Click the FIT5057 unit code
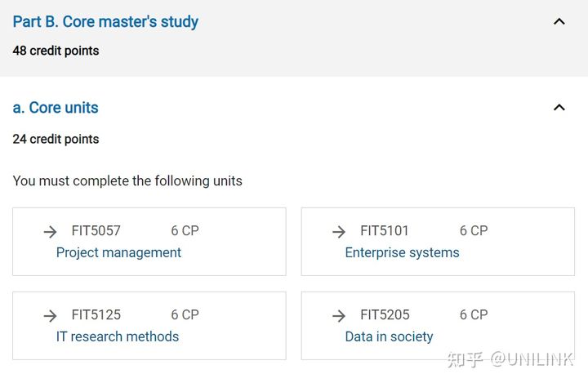This screenshot has width=588, height=383. 96,231
